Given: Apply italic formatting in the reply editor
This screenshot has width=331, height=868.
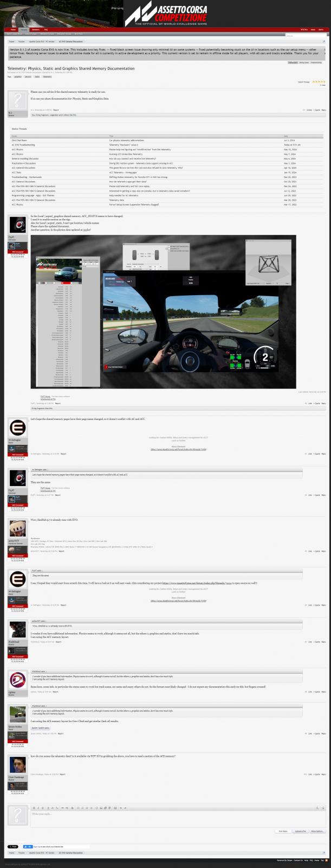Looking at the screenshot, I should pos(38,808).
